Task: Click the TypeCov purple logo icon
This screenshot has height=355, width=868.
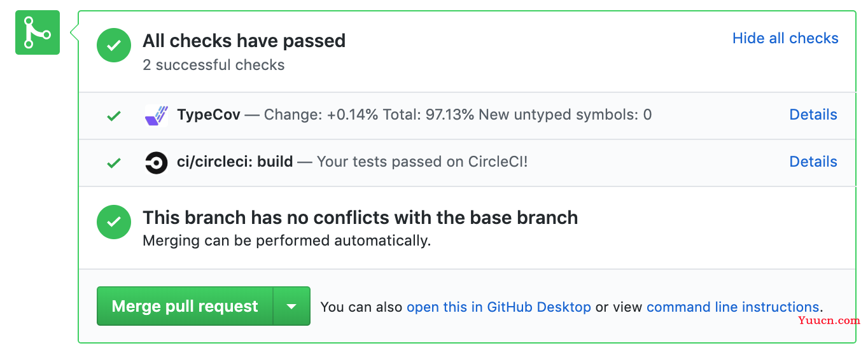Action: [157, 115]
